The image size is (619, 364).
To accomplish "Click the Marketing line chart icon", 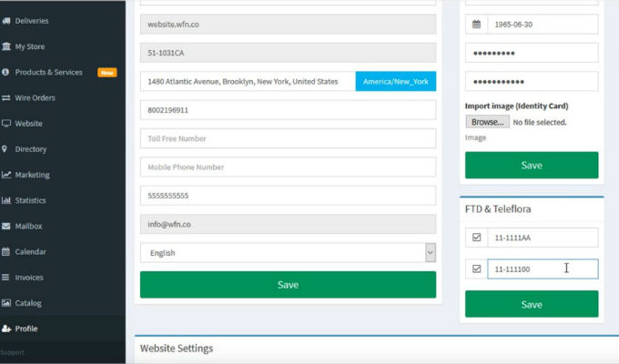I will (x=6, y=175).
